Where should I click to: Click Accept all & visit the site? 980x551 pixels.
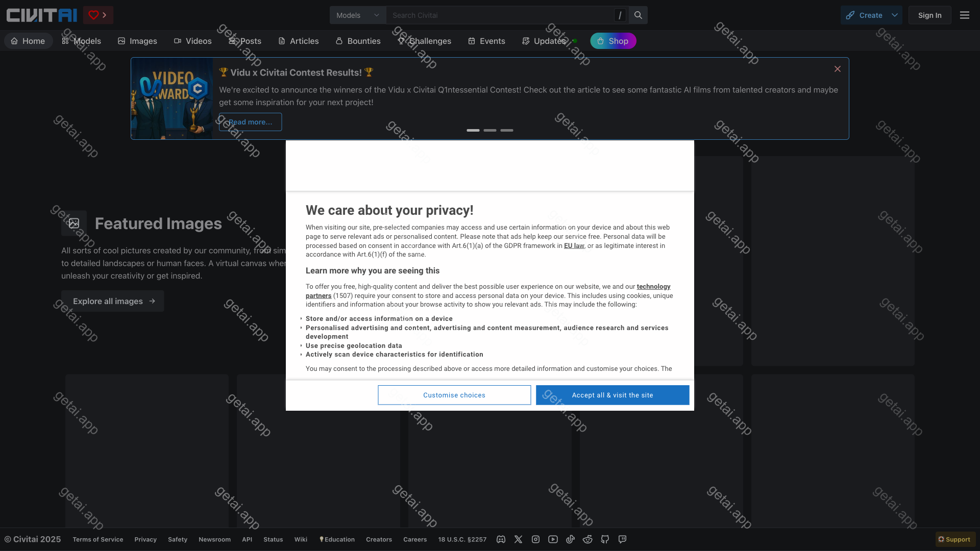tap(612, 395)
